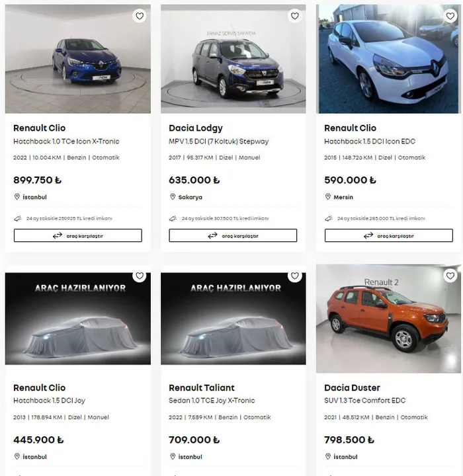The image size is (463, 476).
Task: Click the Mersin location pin icon
Action: pos(328,197)
